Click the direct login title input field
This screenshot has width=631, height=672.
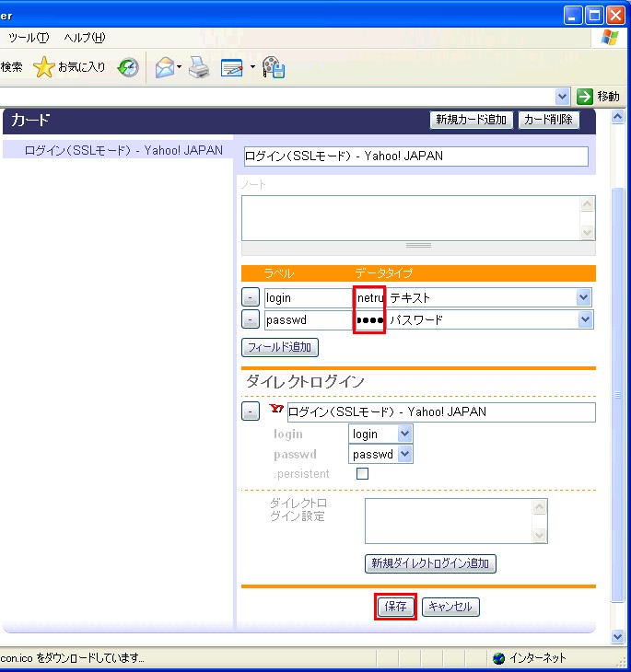click(x=441, y=411)
